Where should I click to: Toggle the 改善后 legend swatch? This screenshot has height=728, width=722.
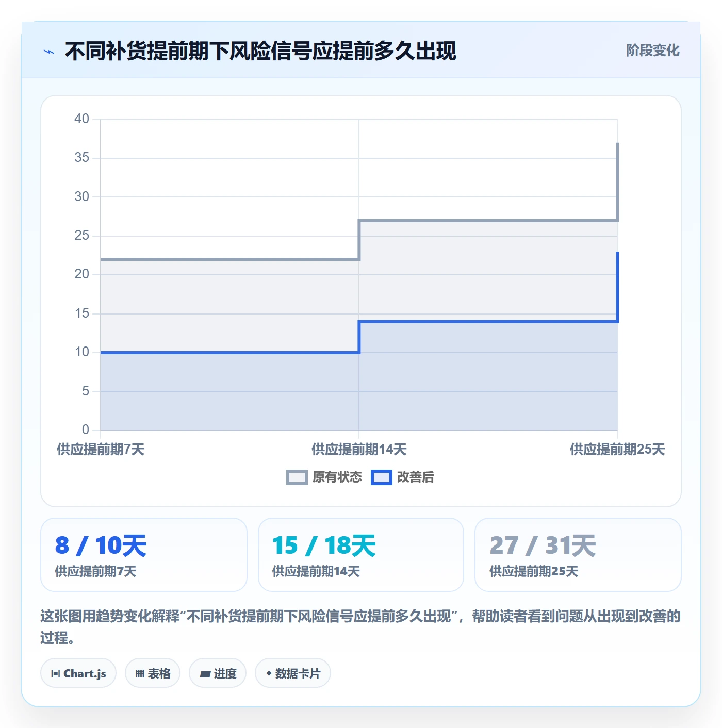[381, 477]
